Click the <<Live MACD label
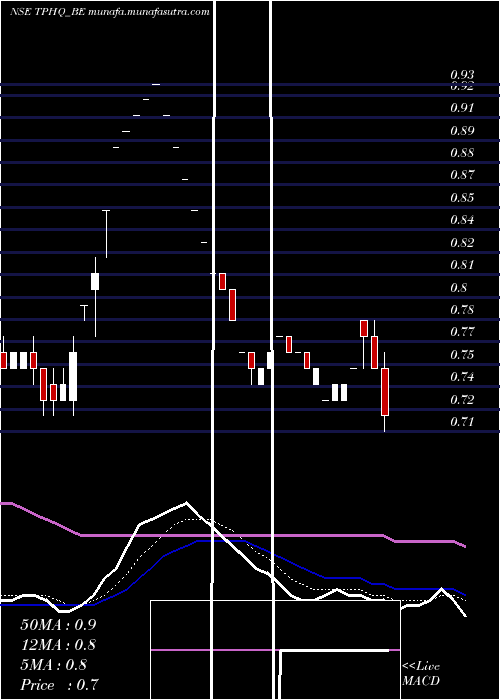The width and height of the screenshot is (500, 700). click(421, 674)
